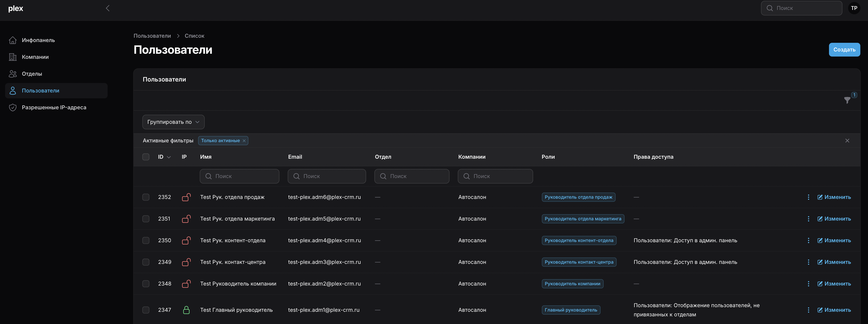Image resolution: width=868 pixels, height=324 pixels.
Task: Collapse the sidebar with the chevron arrow
Action: tap(108, 8)
